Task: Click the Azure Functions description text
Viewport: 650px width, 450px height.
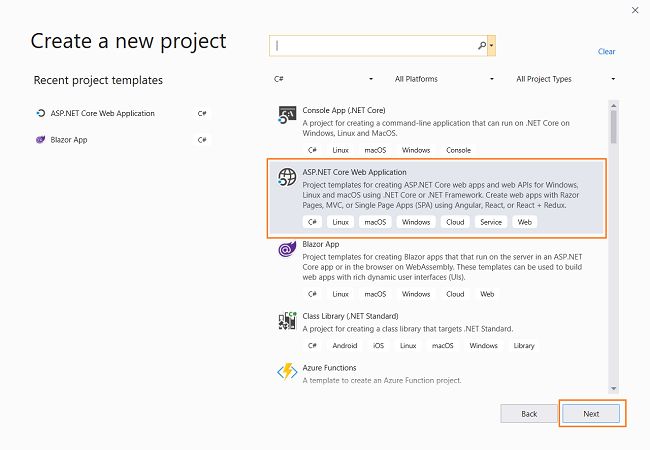Action: click(381, 380)
